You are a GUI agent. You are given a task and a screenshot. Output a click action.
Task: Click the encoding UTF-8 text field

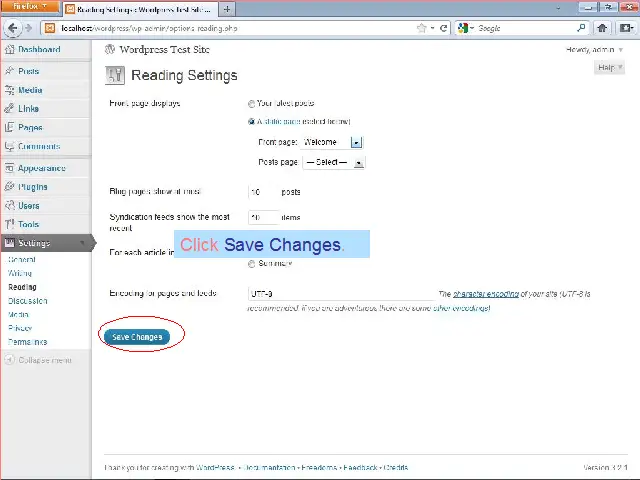pos(342,293)
